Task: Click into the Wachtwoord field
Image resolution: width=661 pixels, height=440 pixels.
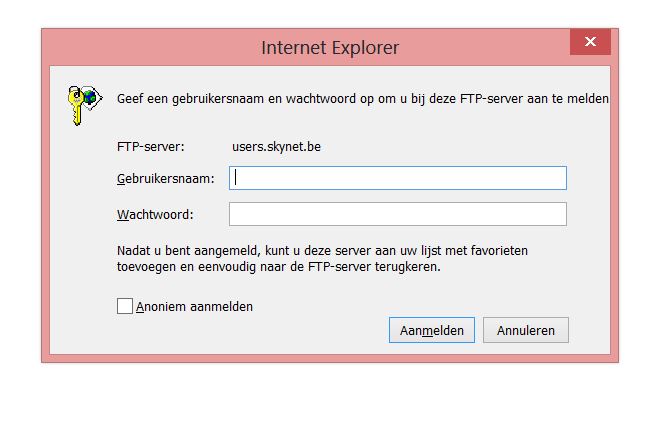Action: [398, 214]
